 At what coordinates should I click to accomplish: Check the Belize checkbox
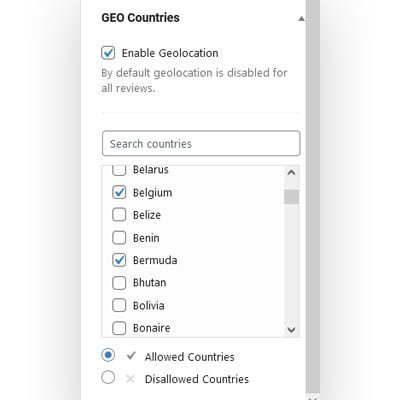coord(119,215)
